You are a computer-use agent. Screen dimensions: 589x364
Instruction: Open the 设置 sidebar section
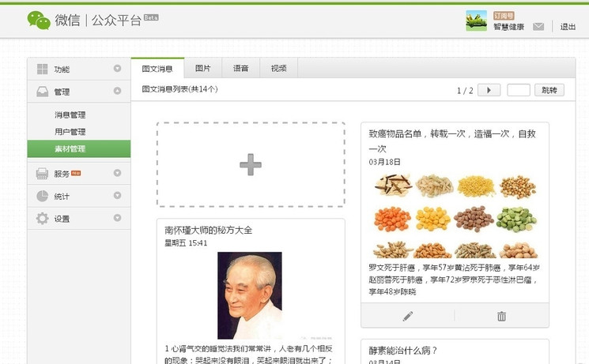pos(79,219)
